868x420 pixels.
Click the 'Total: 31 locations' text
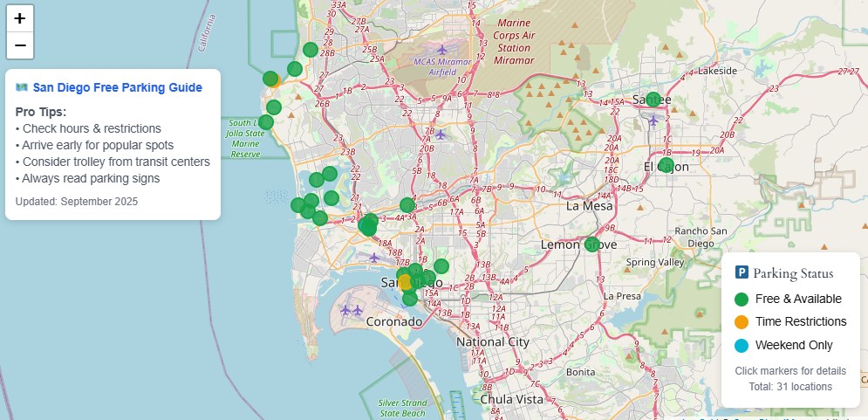790,387
